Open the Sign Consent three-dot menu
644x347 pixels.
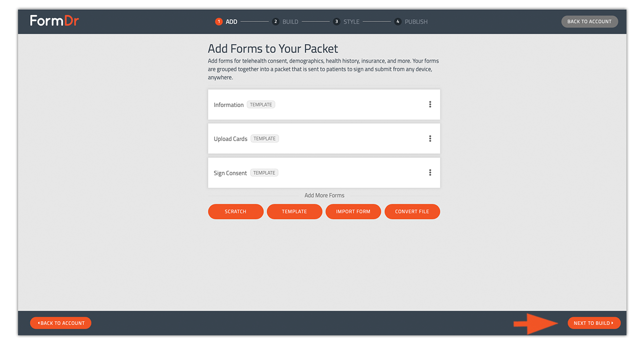coord(430,173)
